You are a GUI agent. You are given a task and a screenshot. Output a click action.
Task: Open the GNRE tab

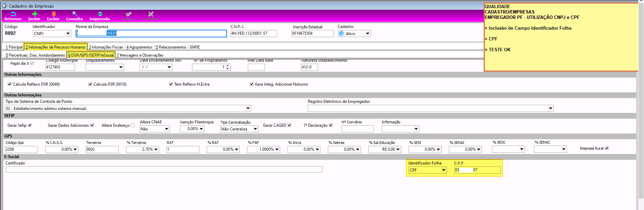(195, 47)
